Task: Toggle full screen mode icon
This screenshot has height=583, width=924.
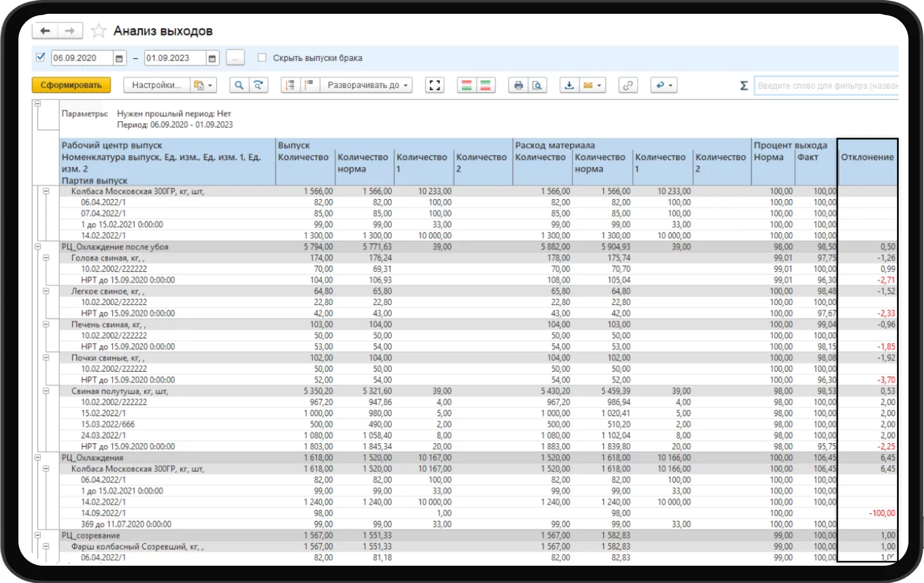Action: (435, 85)
